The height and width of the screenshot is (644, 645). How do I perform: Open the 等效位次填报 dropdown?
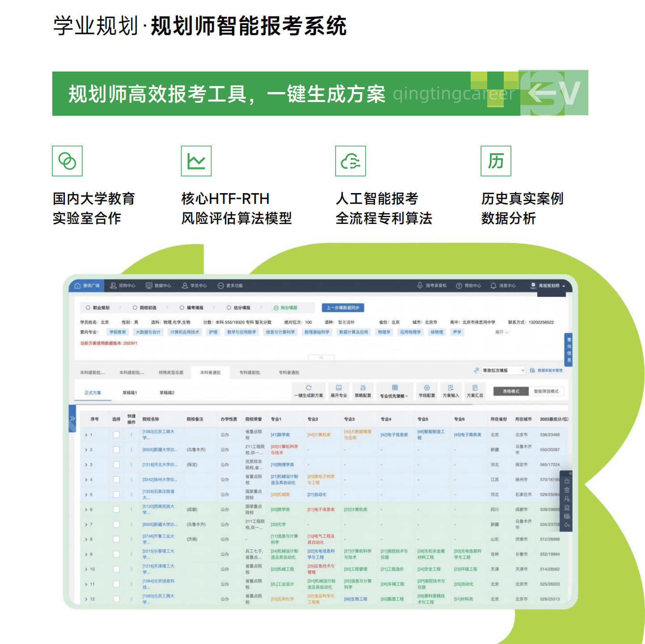click(x=503, y=370)
